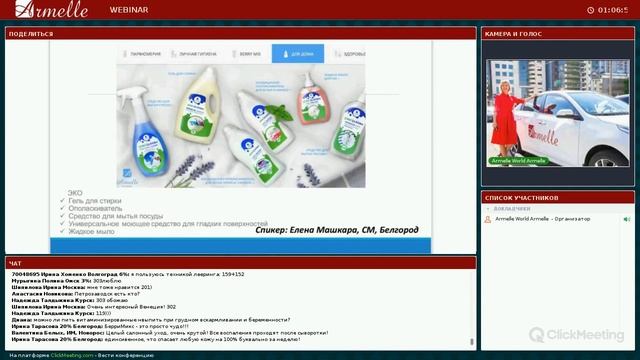Viewport: 640px width, 360px height.
Task: Click the clock icon beside the timer
Action: (x=591, y=10)
